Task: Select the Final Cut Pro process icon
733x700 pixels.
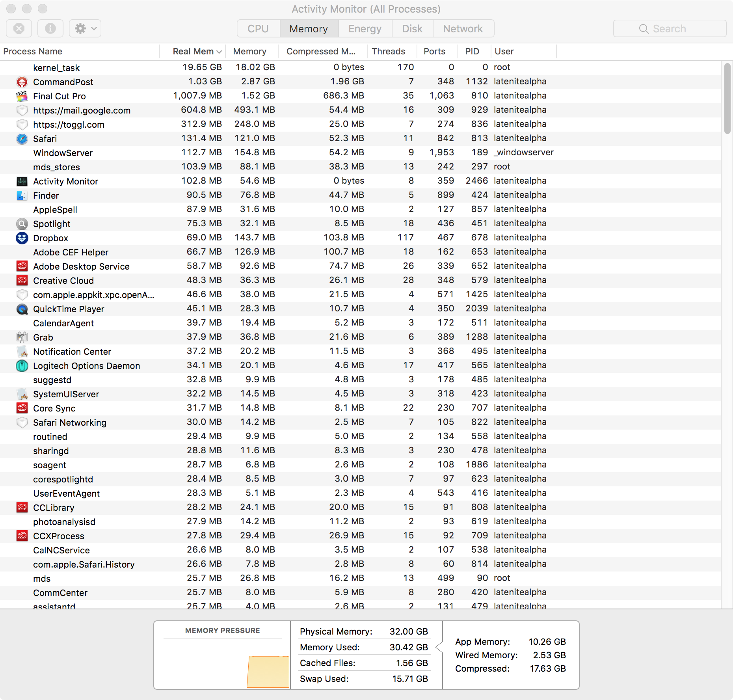Action: (22, 96)
